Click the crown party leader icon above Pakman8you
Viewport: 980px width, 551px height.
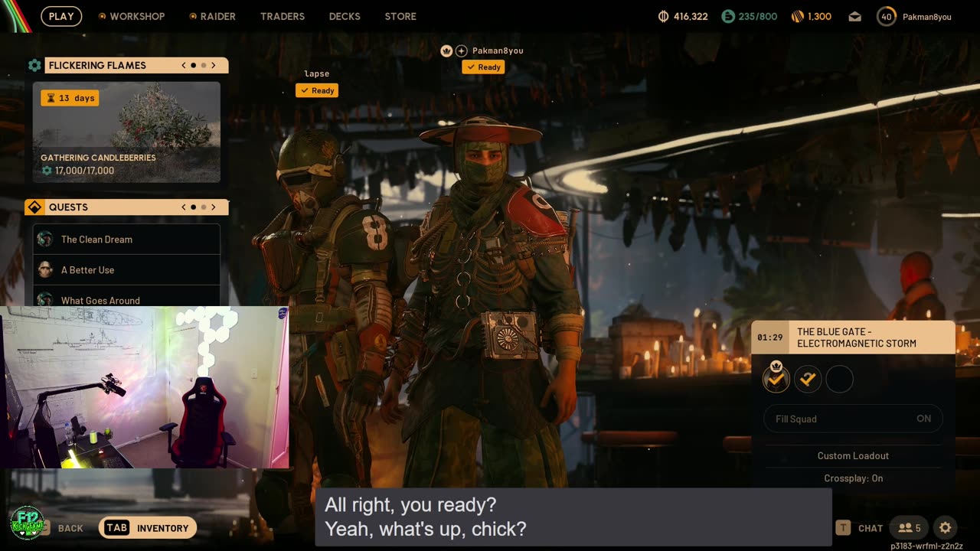(x=446, y=51)
